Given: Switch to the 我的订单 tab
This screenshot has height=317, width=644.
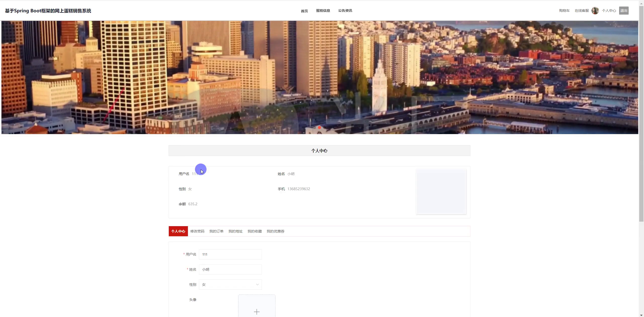Looking at the screenshot, I should (216, 231).
